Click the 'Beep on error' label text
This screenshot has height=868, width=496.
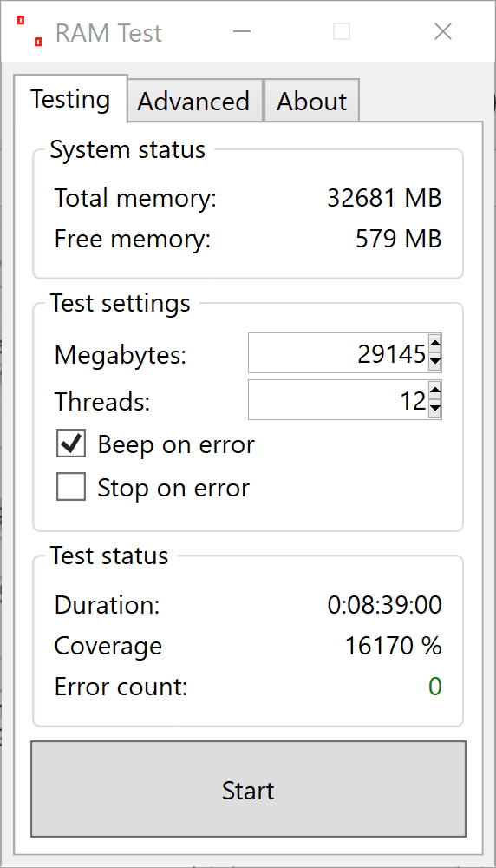(176, 444)
